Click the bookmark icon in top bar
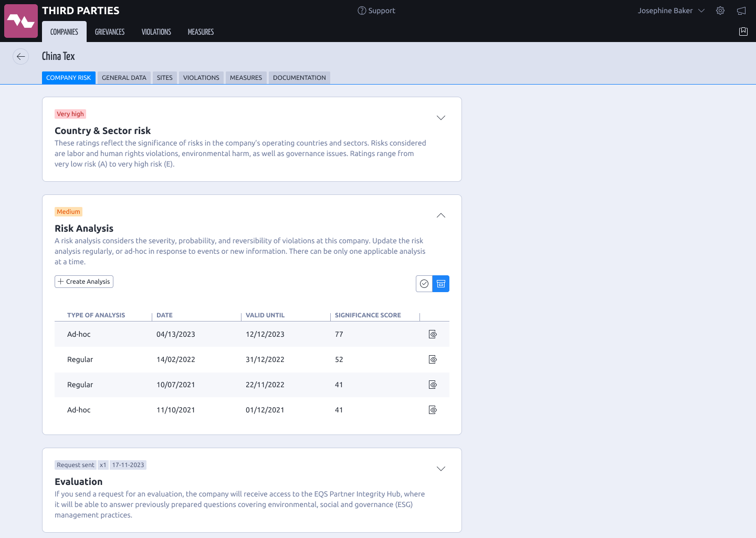 743,32
